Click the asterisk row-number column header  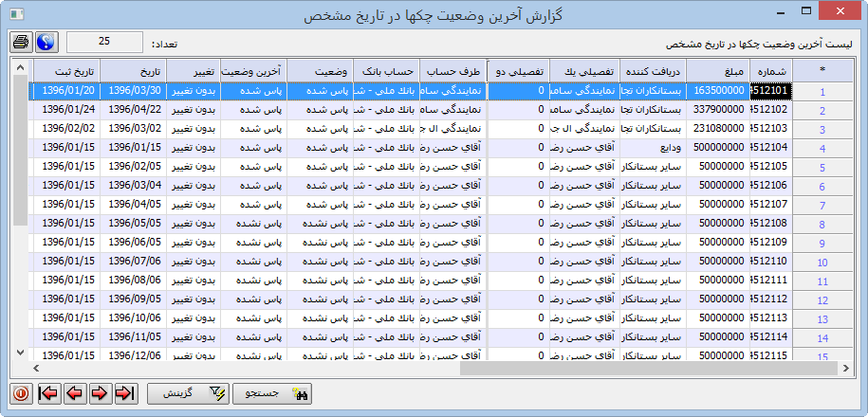tap(822, 71)
